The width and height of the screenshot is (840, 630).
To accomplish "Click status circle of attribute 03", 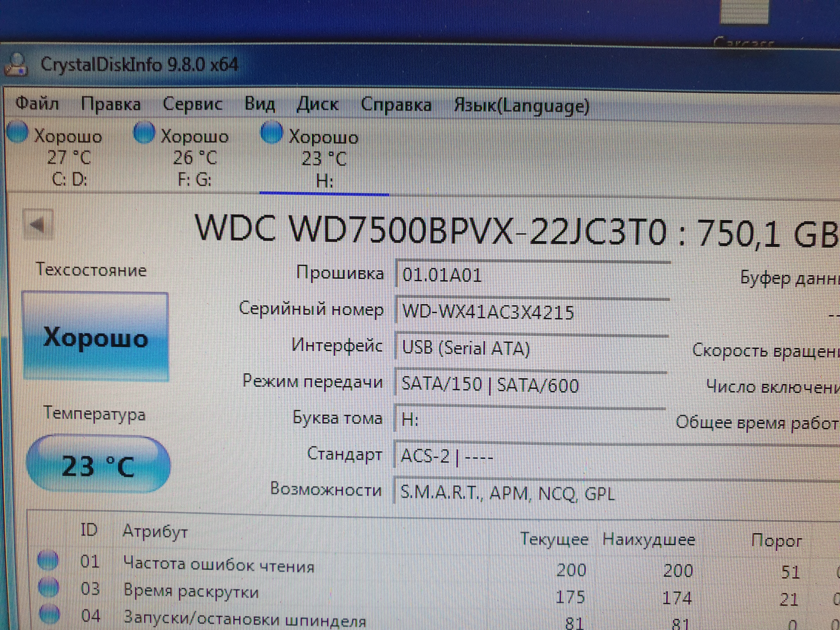I will 49,588.
